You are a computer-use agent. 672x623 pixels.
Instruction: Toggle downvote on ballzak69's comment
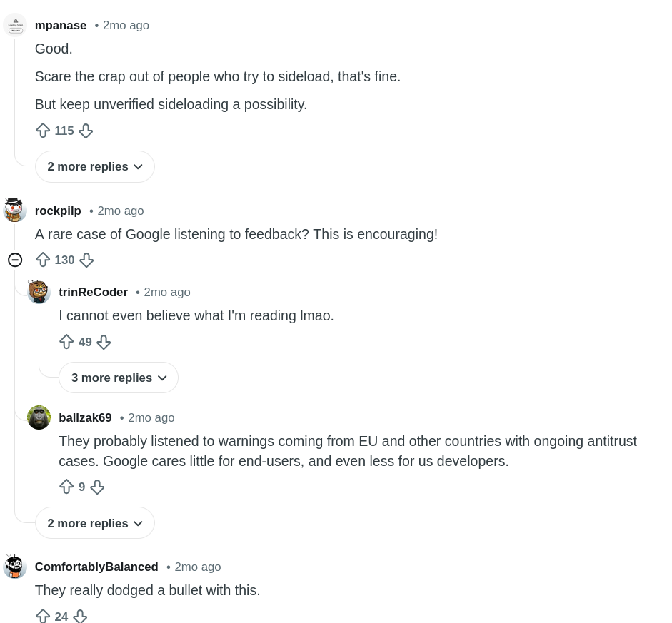click(97, 486)
